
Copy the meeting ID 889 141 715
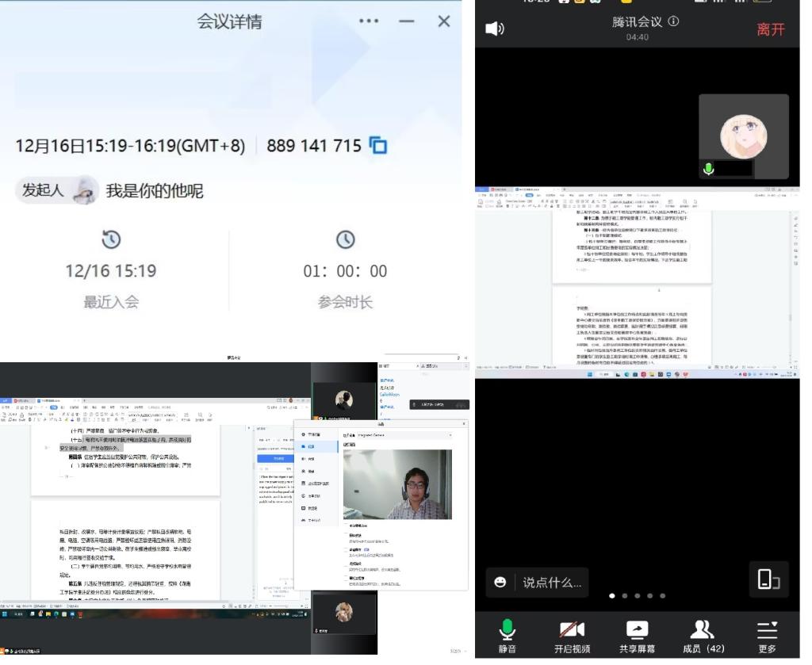379,146
